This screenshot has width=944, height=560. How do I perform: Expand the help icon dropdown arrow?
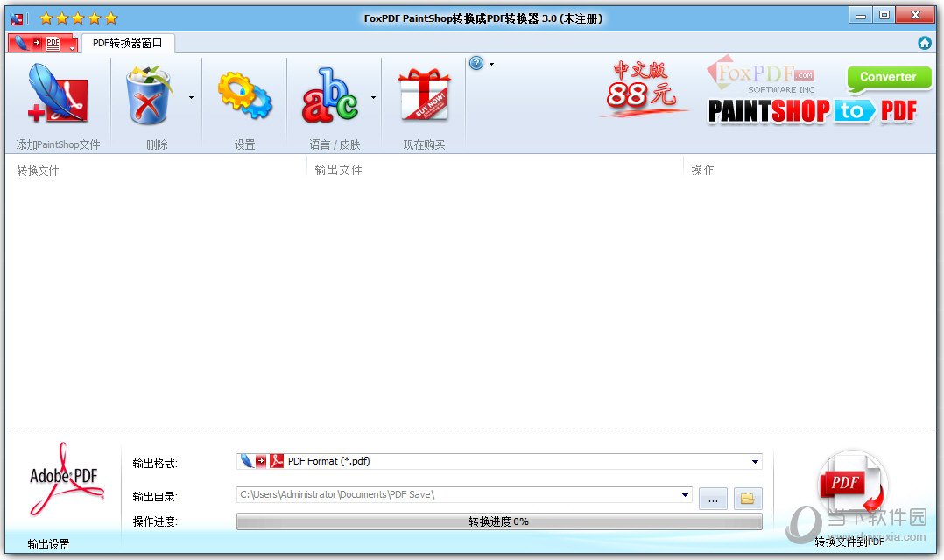(x=492, y=64)
